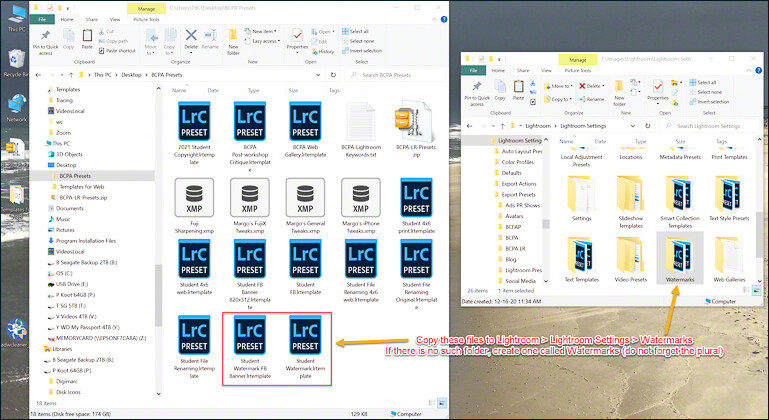Open Easy access dropdown in BCPA Presets ribbon
This screenshot has height=420, width=769.
(262, 41)
